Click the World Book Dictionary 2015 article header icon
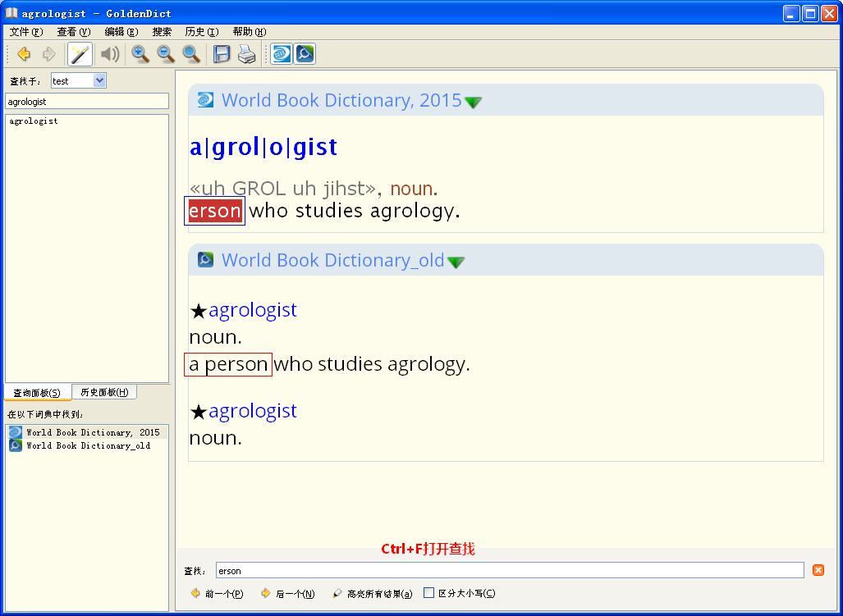The image size is (843, 616). pos(205,100)
